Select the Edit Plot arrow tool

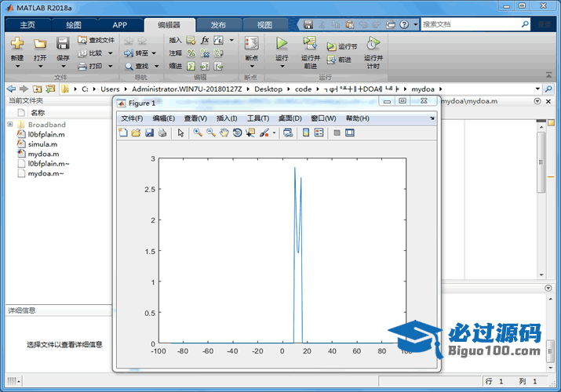(180, 133)
